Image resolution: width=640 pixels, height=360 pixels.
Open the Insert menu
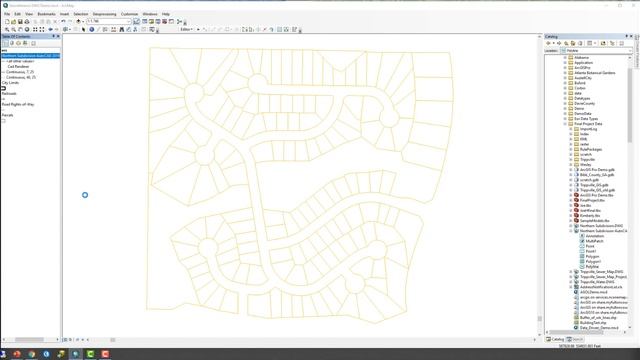pos(64,14)
